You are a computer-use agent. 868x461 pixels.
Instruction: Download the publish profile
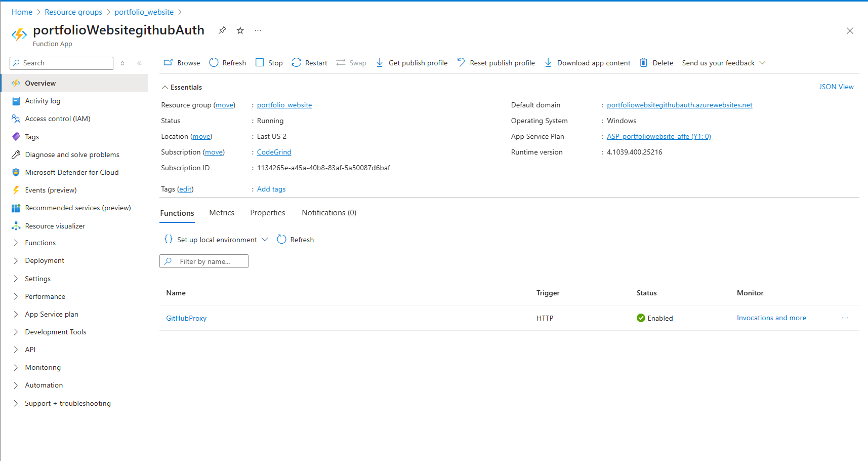[x=412, y=63]
